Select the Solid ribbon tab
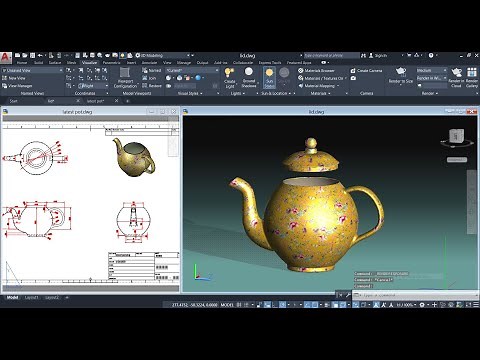Image resolution: width=480 pixels, height=360 pixels. [38, 63]
